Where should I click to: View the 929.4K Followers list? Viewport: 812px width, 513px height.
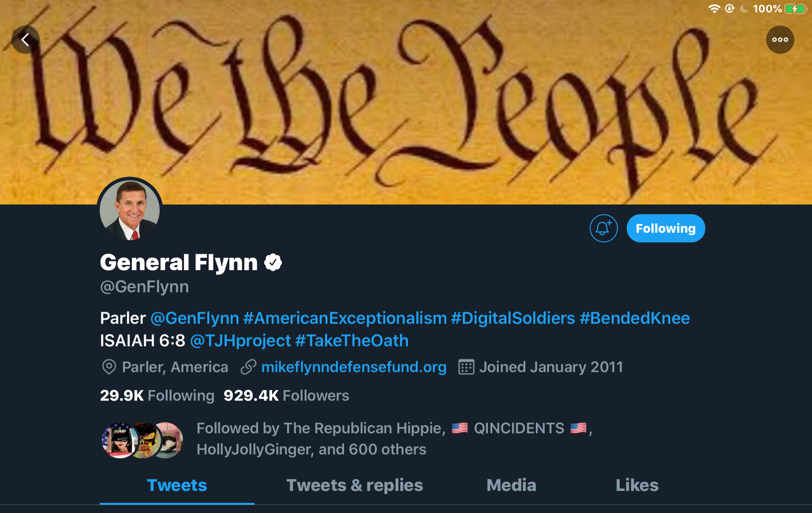point(286,395)
